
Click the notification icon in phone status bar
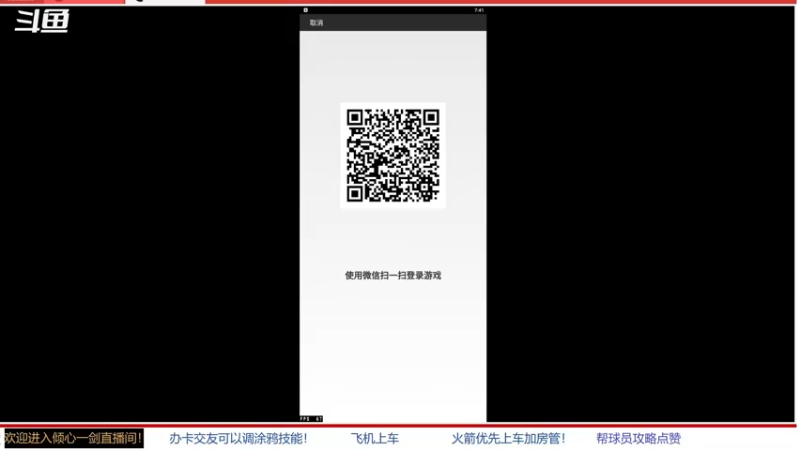pos(306,10)
